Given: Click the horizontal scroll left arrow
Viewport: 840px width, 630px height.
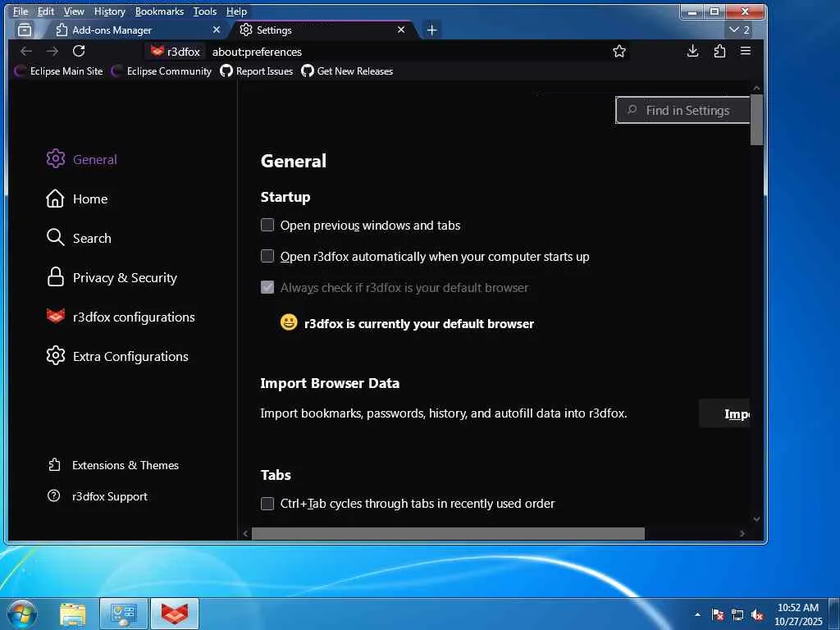Looking at the screenshot, I should [x=246, y=533].
